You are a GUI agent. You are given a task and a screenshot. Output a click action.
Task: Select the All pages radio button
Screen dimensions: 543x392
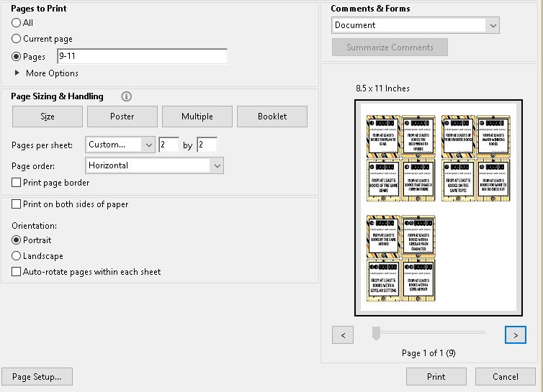(17, 23)
